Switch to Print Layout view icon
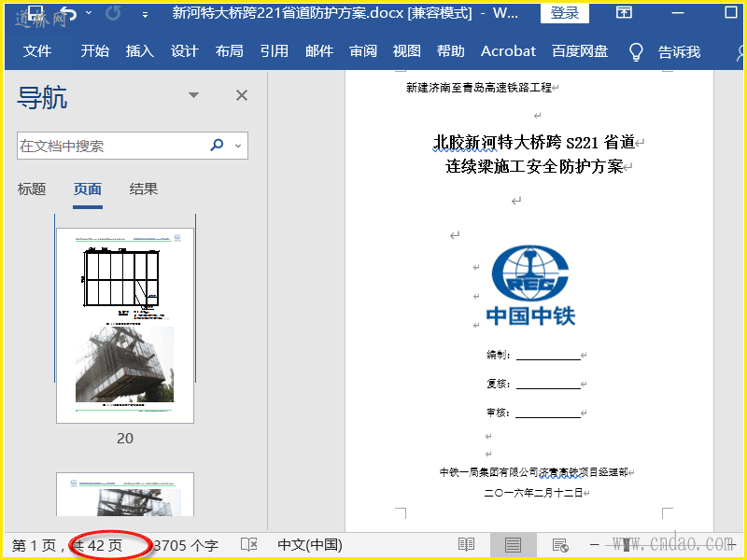 point(513,545)
